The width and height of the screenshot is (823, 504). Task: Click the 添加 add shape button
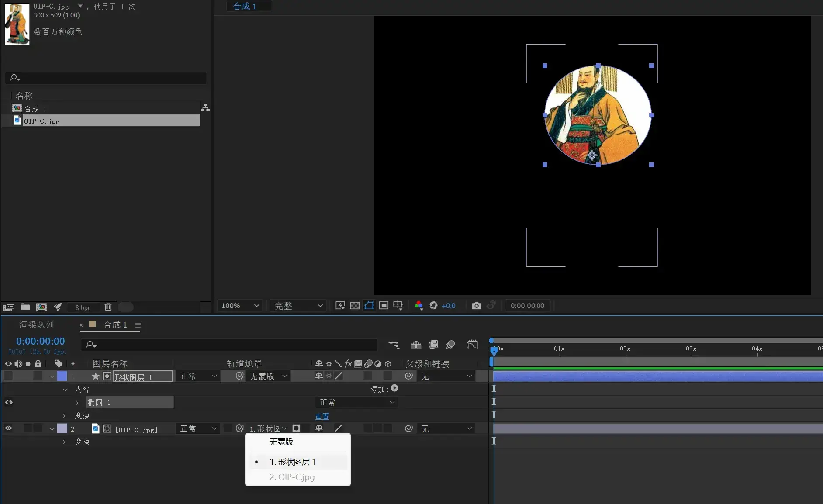click(394, 388)
